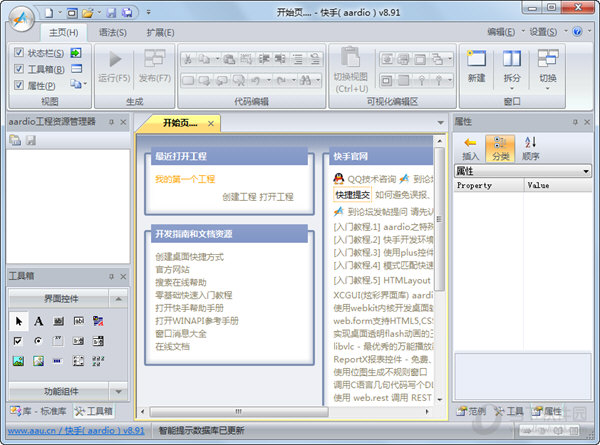Click the save icon in quick access bar

(x=111, y=13)
